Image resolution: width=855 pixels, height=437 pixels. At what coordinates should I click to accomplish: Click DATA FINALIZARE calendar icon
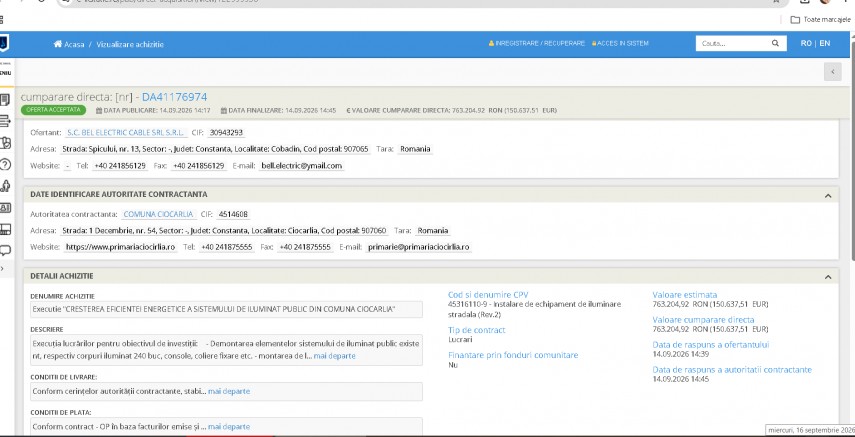pyautogui.click(x=224, y=111)
